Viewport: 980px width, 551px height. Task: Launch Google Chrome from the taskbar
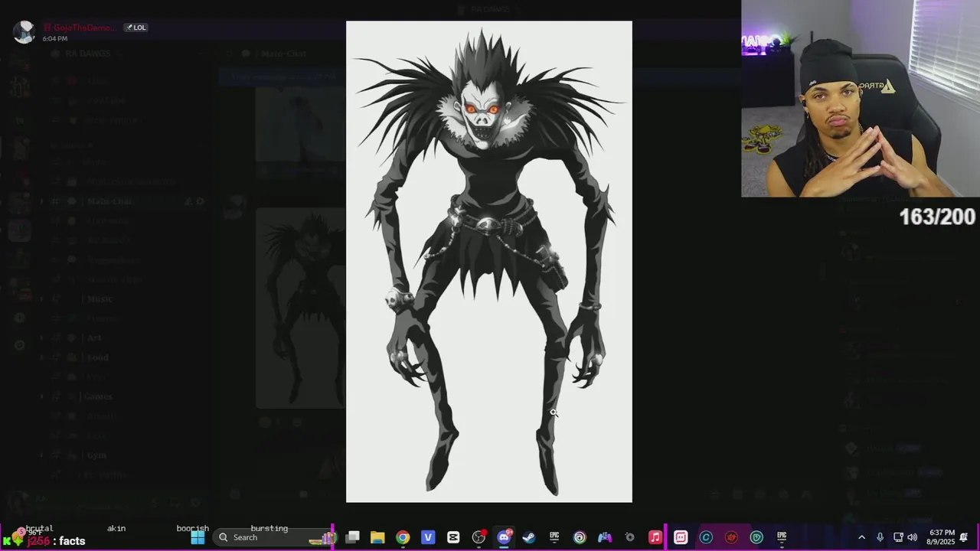403,537
